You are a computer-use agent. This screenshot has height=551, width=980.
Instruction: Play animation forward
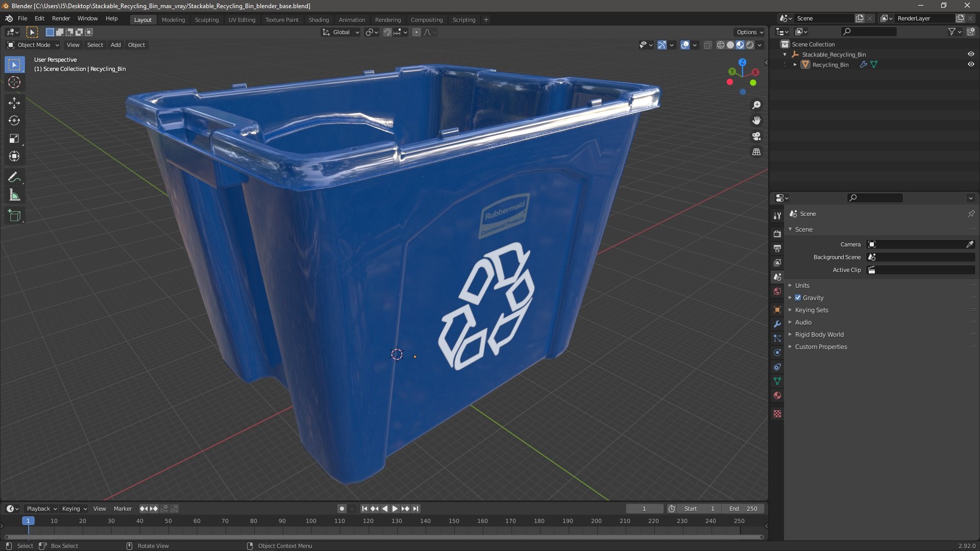395,509
